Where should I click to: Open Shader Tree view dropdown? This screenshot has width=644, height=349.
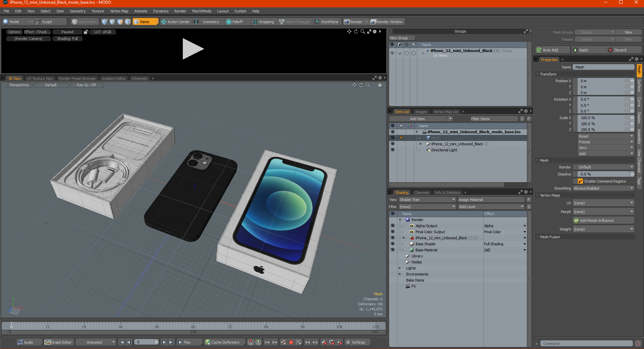coord(427,200)
